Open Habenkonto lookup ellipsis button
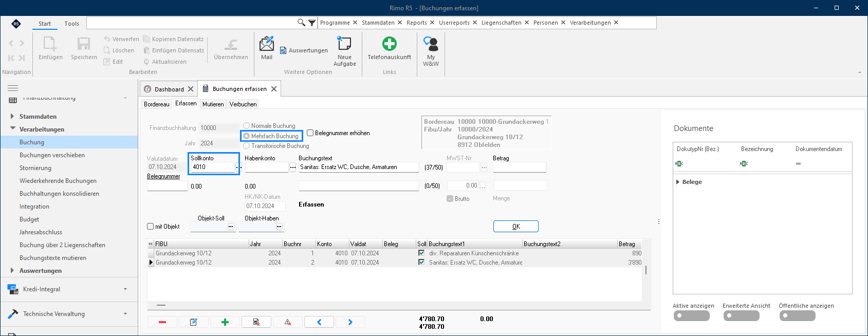The image size is (868, 336). (x=293, y=167)
